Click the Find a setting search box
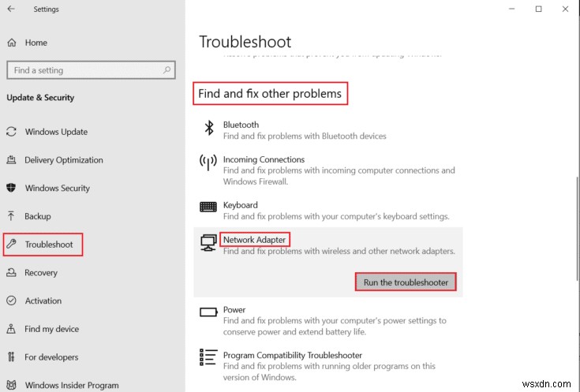The image size is (580, 392). (x=87, y=70)
